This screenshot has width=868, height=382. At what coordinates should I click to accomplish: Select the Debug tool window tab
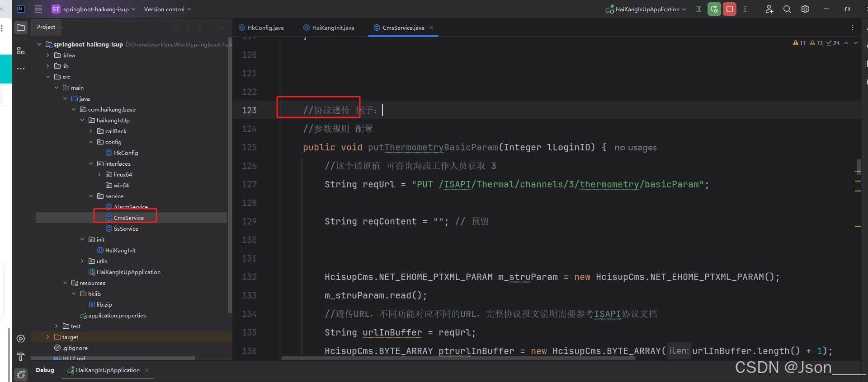click(45, 370)
